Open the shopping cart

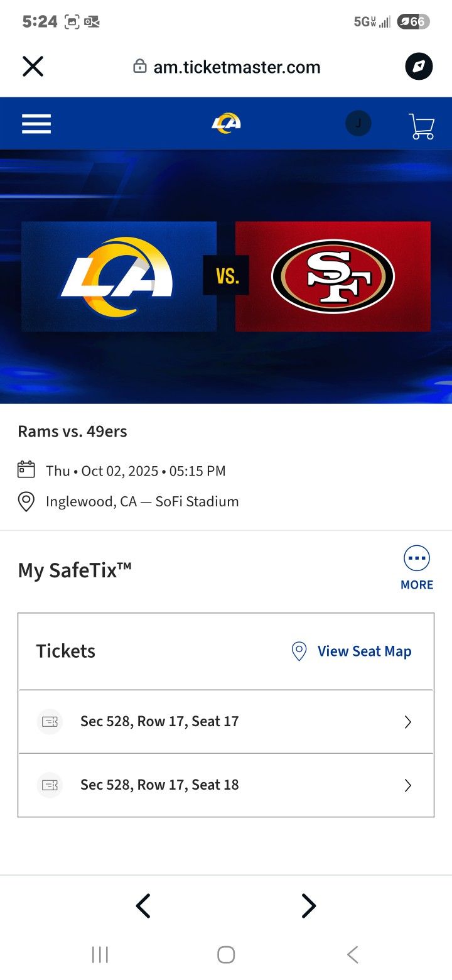[x=421, y=126]
